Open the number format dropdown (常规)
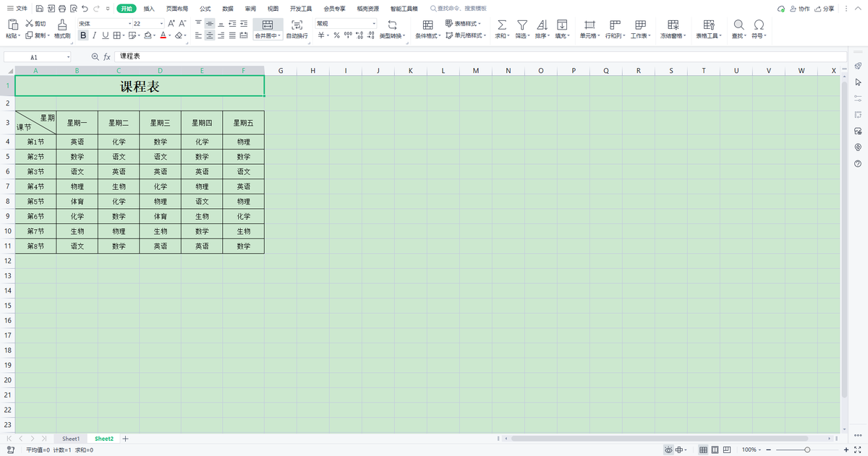This screenshot has height=456, width=868. pos(346,24)
